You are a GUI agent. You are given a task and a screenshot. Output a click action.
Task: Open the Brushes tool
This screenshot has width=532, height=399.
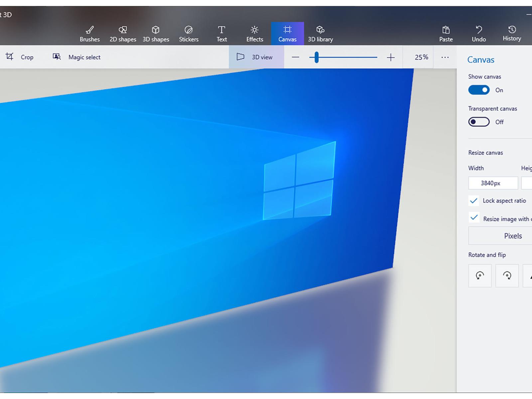[89, 34]
